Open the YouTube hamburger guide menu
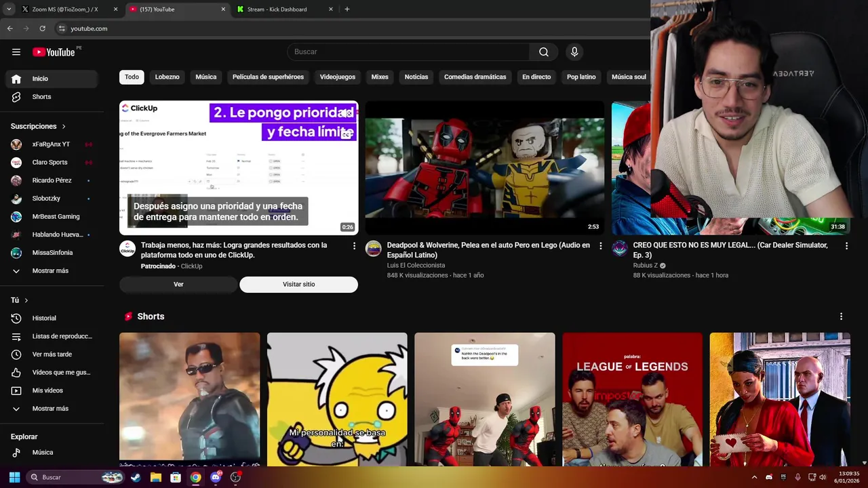The image size is (868, 488). tap(16, 52)
